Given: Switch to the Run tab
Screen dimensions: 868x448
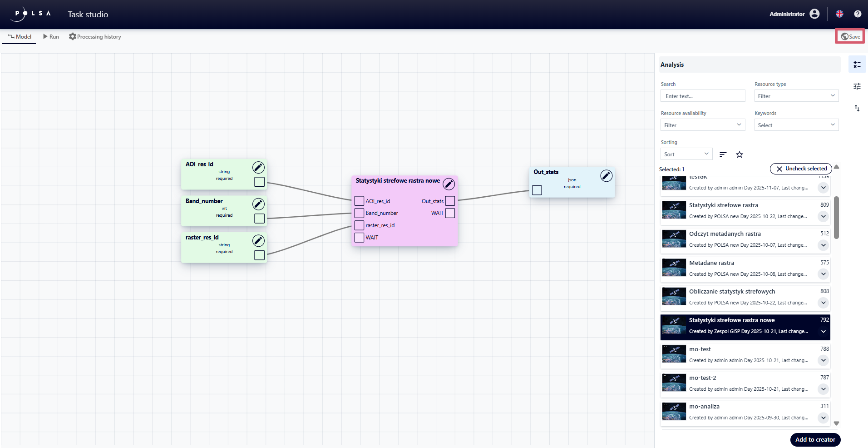Looking at the screenshot, I should [x=51, y=37].
